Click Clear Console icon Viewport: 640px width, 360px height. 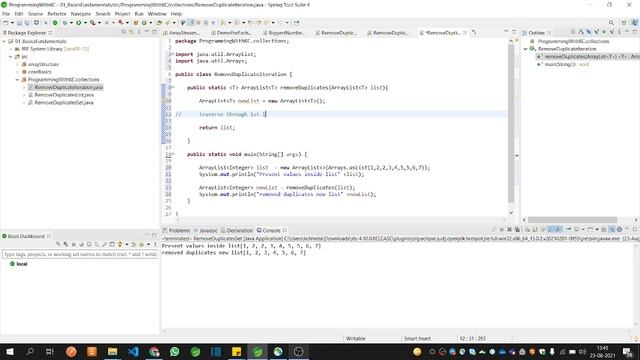tap(527, 229)
